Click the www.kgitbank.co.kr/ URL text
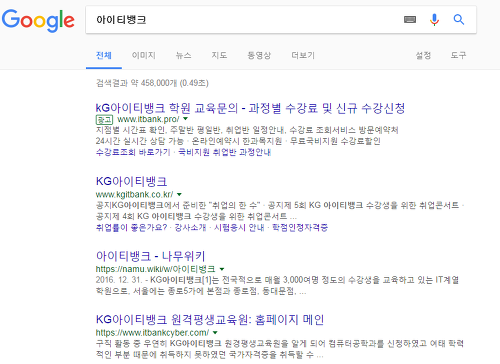This screenshot has width=500, height=364. [x=134, y=194]
